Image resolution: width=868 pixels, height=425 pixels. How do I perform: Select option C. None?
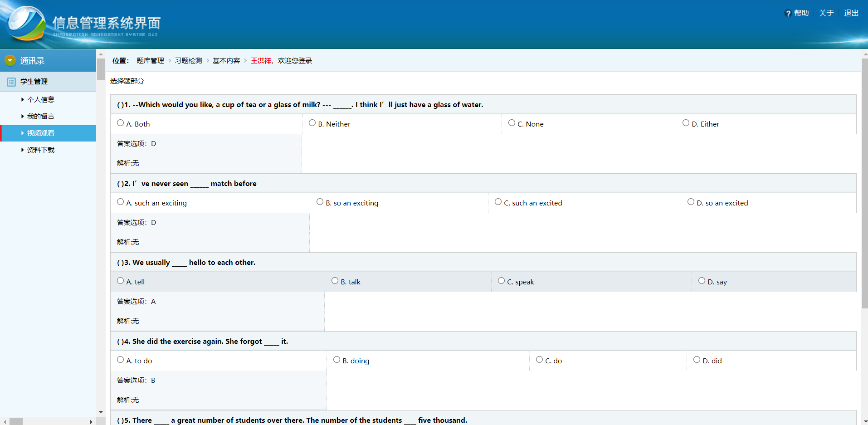point(512,123)
